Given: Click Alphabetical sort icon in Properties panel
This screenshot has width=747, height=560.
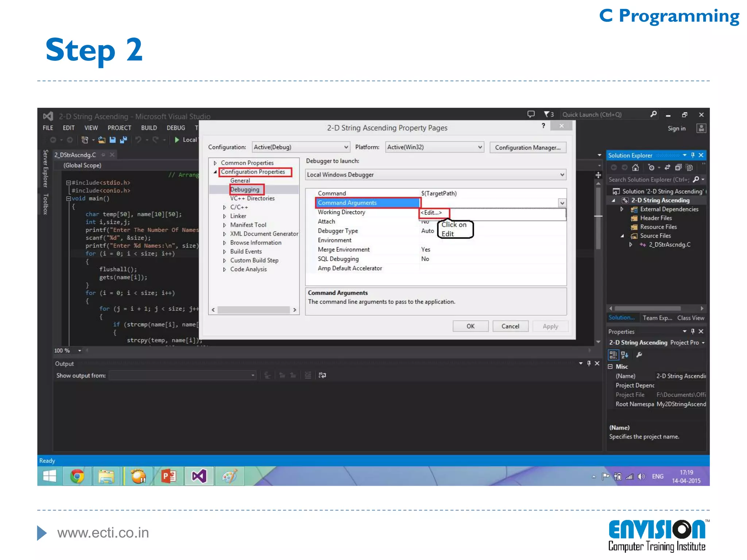Looking at the screenshot, I should tap(625, 355).
